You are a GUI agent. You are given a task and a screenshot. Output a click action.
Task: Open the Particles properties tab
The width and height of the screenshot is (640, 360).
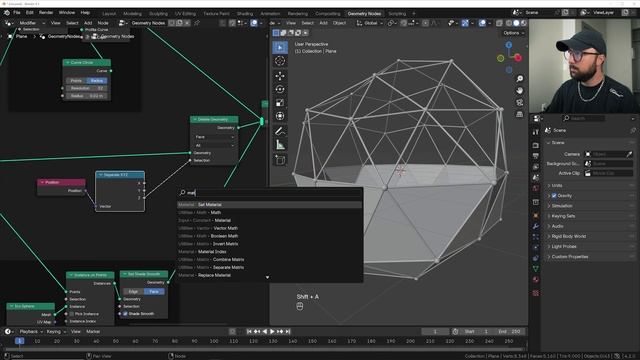pyautogui.click(x=536, y=237)
